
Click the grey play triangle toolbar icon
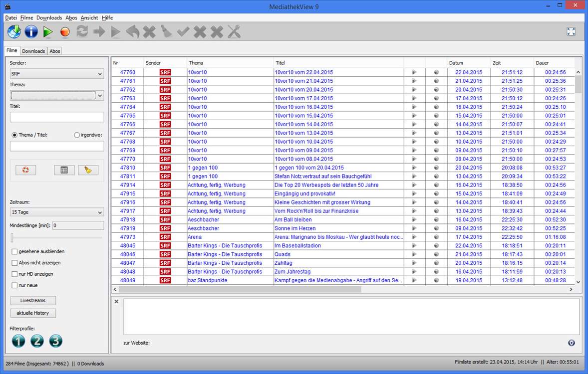point(116,32)
